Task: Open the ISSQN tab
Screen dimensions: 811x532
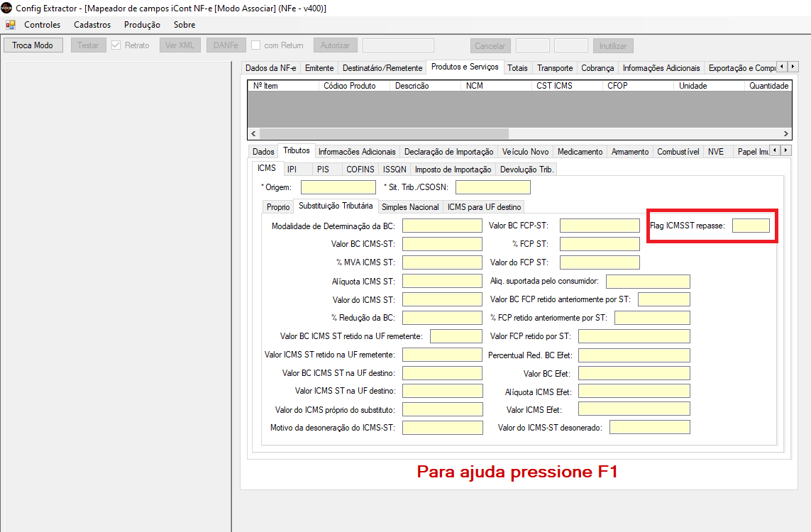Action: point(395,170)
